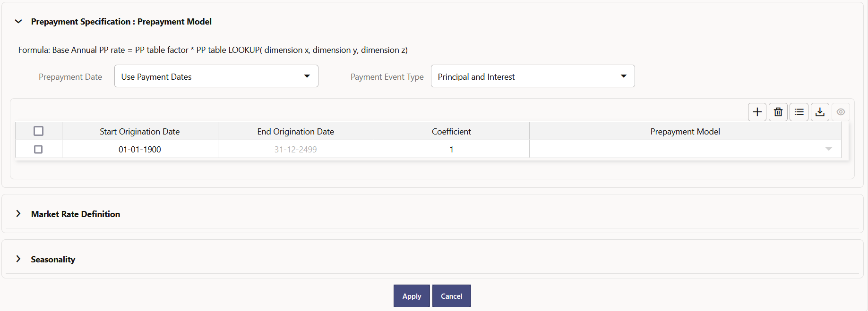Select the checkbox for the 01-01-1900 row
Screen dimensions: 868x311
(38, 149)
